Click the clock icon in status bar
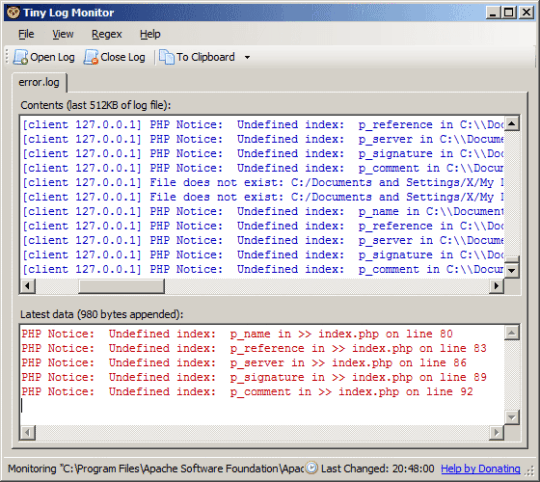The image size is (540, 482). pos(312,468)
